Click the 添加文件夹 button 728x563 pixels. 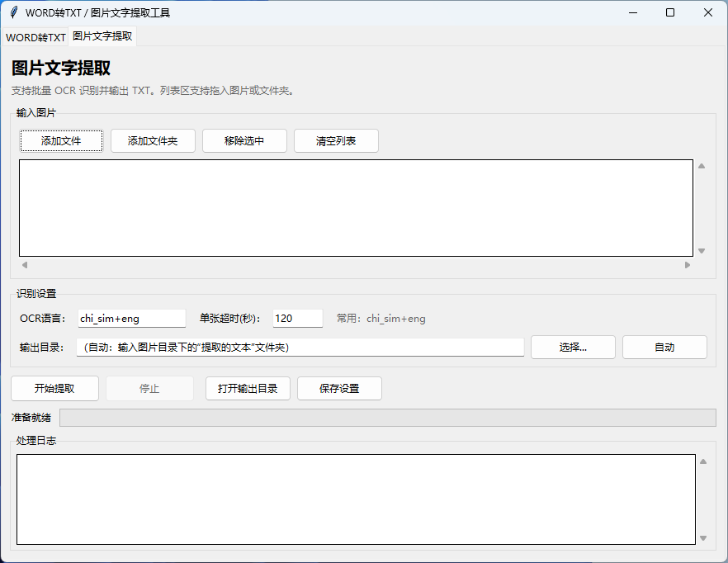[153, 140]
